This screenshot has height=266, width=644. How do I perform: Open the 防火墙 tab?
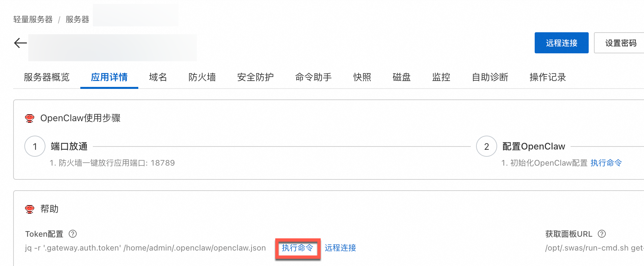pyautogui.click(x=202, y=77)
